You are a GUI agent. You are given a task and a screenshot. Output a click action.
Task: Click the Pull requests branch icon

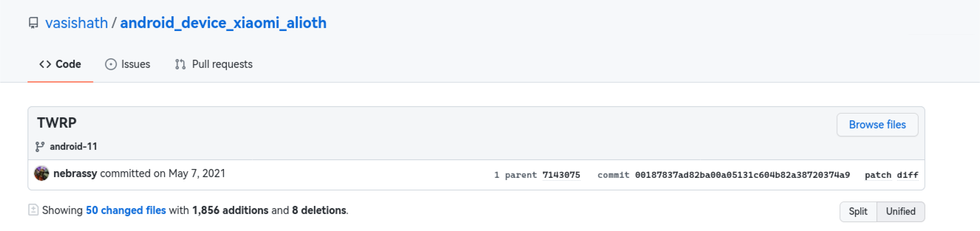[180, 64]
